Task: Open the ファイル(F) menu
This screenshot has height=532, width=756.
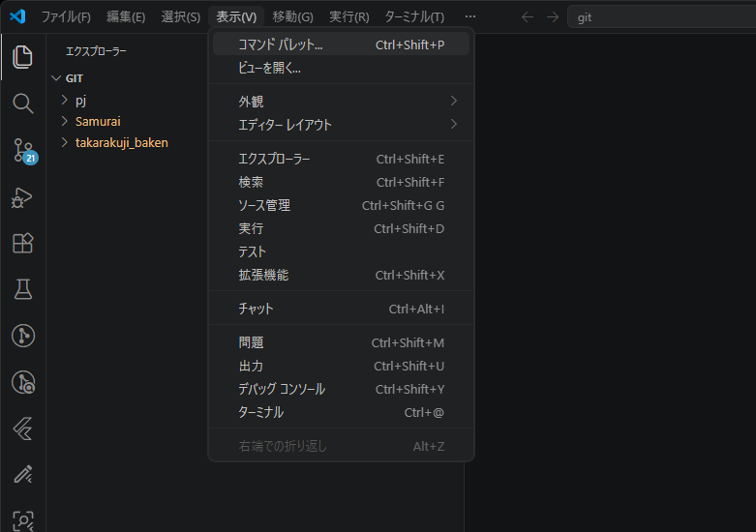Action: click(66, 16)
